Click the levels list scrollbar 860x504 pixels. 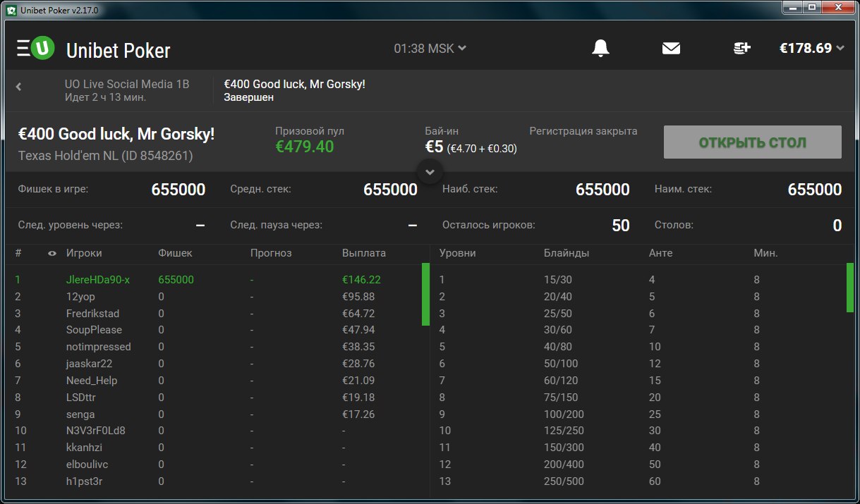point(849,287)
